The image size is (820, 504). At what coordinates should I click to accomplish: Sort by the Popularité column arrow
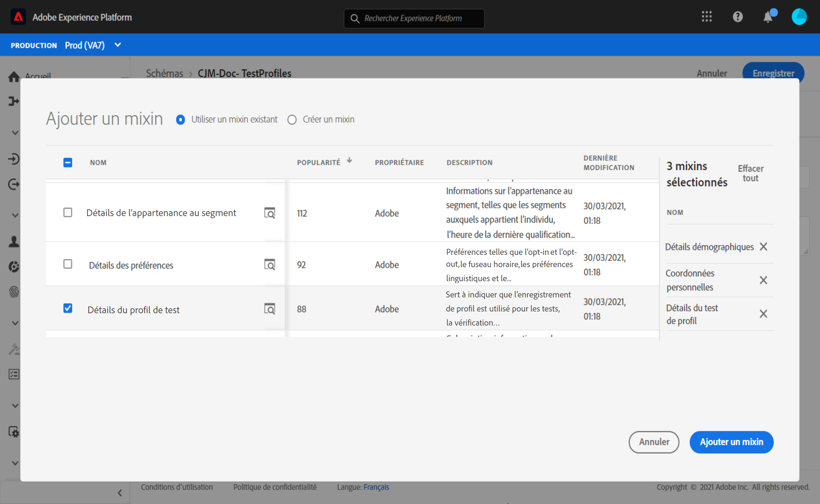[x=349, y=160]
